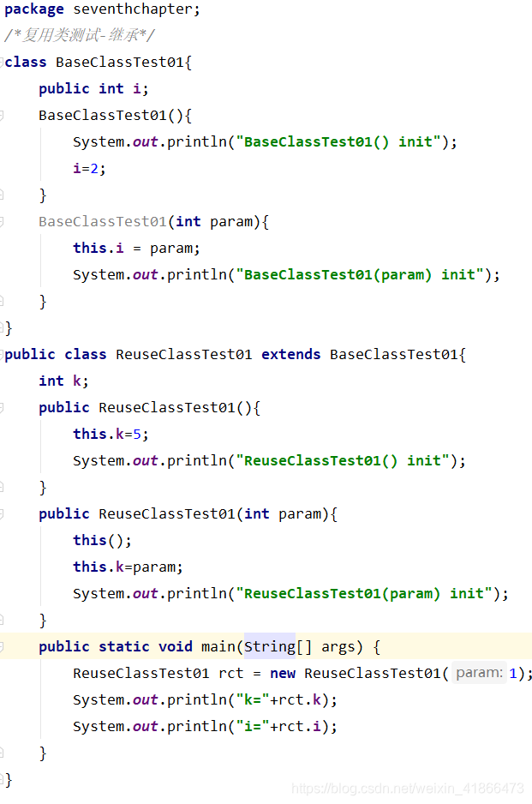Click the 'this.k=5;' statement

(x=111, y=434)
